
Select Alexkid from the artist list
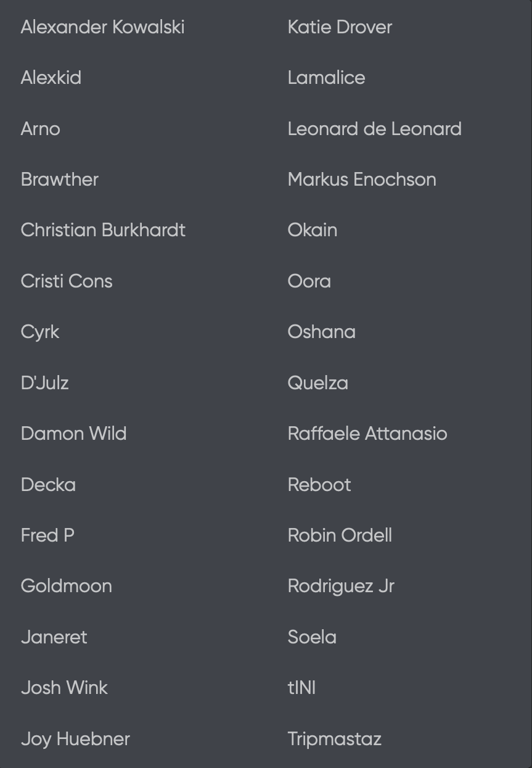click(x=51, y=78)
